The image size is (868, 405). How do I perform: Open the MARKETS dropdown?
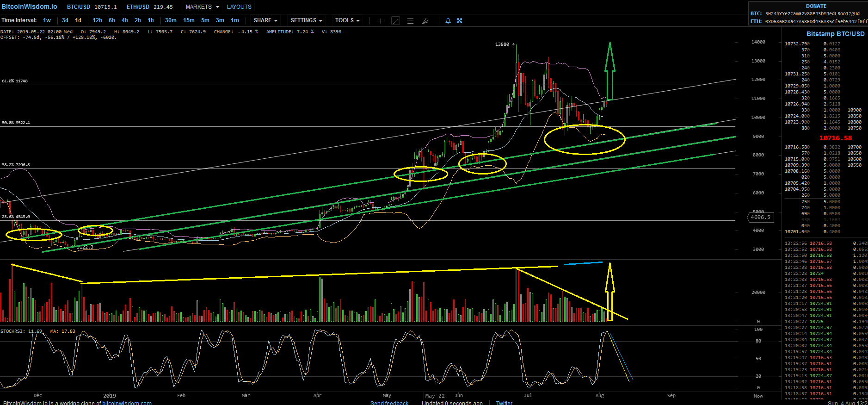click(x=203, y=7)
